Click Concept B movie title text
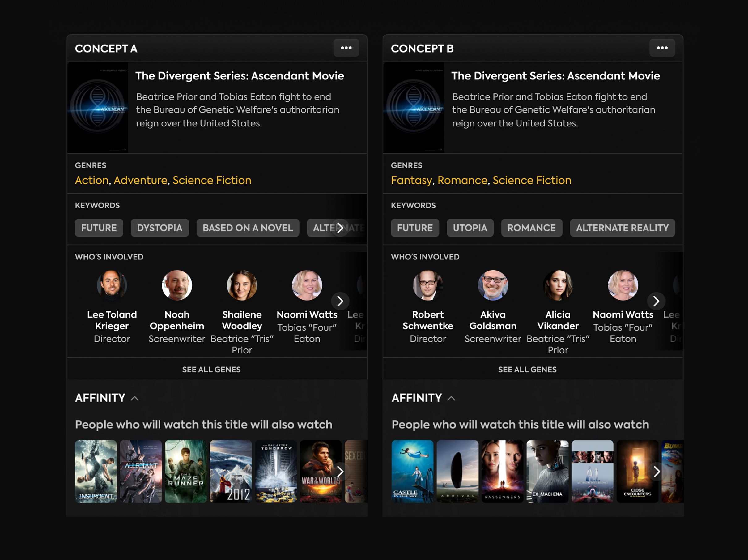The width and height of the screenshot is (748, 560). tap(555, 76)
